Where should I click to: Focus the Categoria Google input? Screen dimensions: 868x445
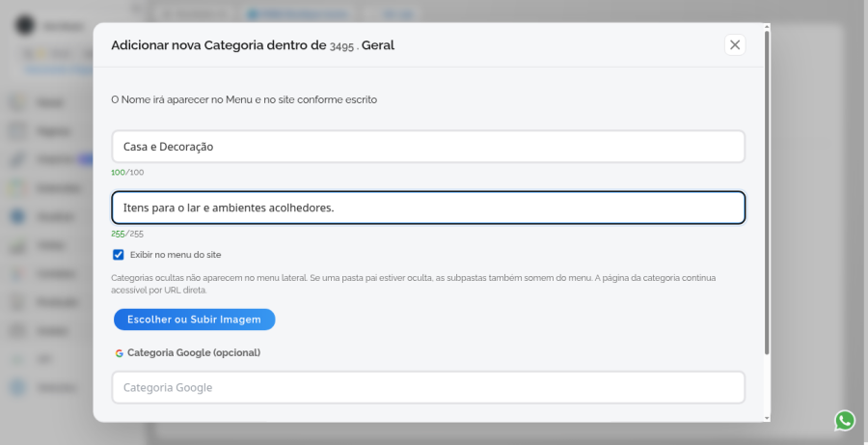click(x=428, y=387)
